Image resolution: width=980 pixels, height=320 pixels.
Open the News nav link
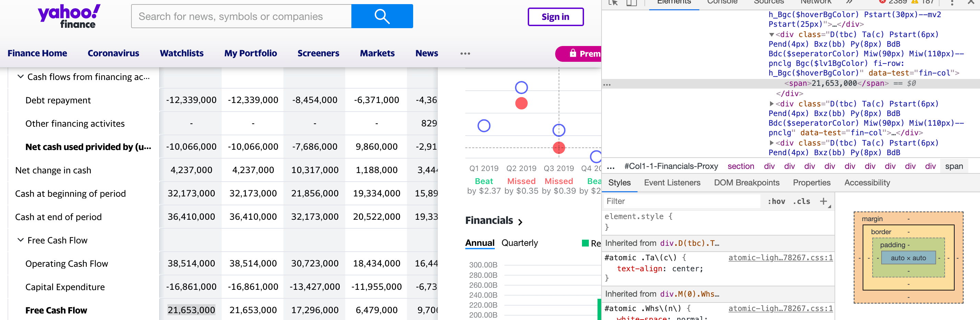point(427,53)
